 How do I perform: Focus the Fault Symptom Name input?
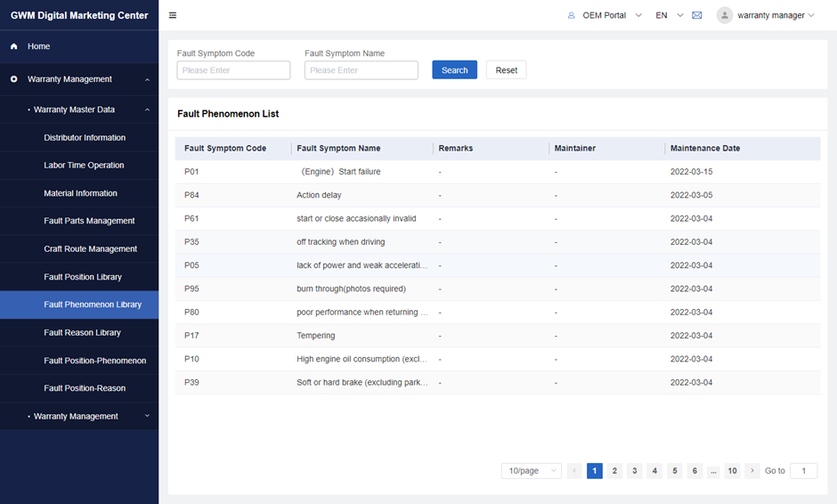coord(362,70)
